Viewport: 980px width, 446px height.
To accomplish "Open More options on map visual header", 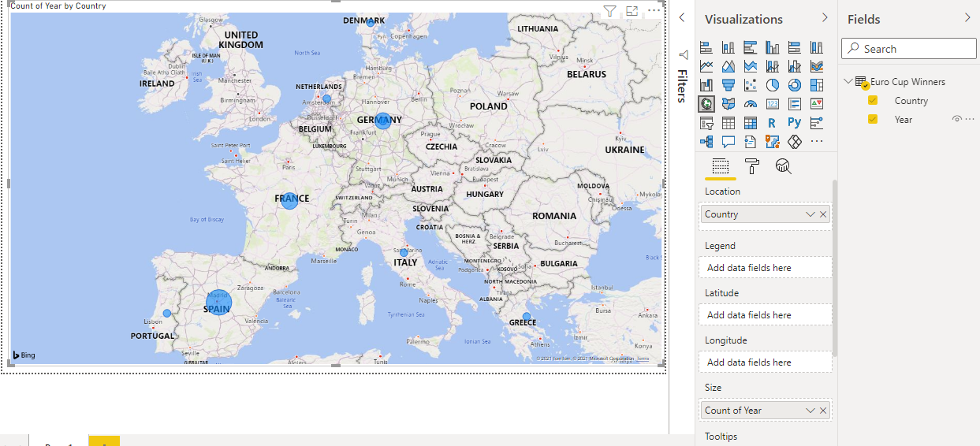I will click(654, 11).
